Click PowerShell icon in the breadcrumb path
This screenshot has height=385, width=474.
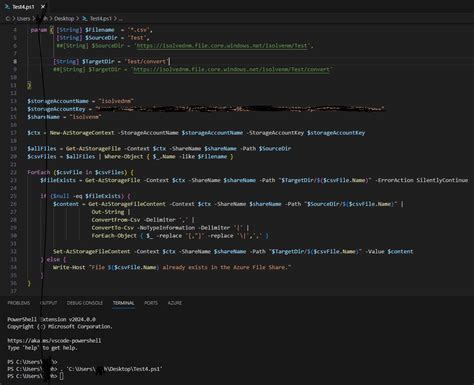85,19
